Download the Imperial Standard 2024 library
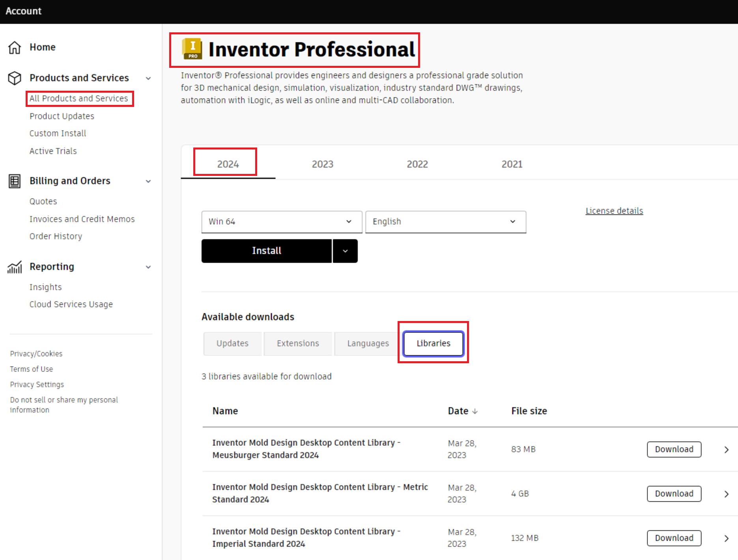The image size is (738, 560). pos(674,538)
